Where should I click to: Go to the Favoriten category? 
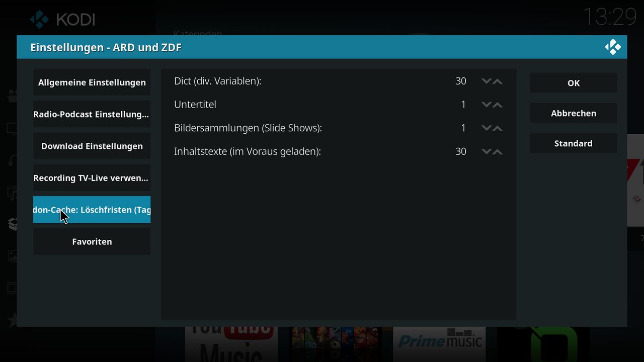click(92, 241)
